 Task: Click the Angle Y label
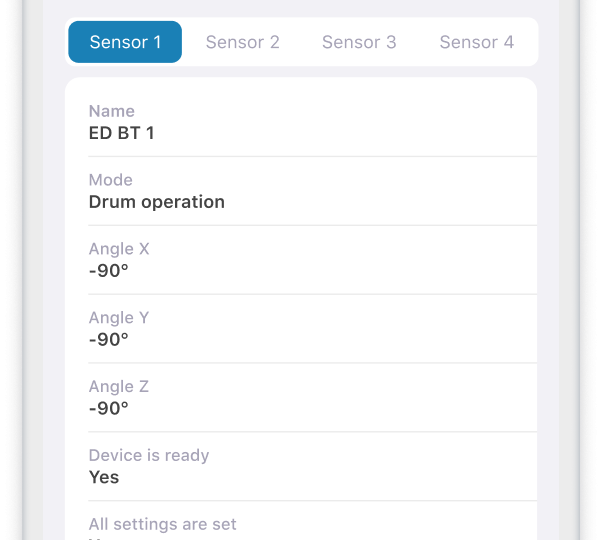[x=119, y=318]
